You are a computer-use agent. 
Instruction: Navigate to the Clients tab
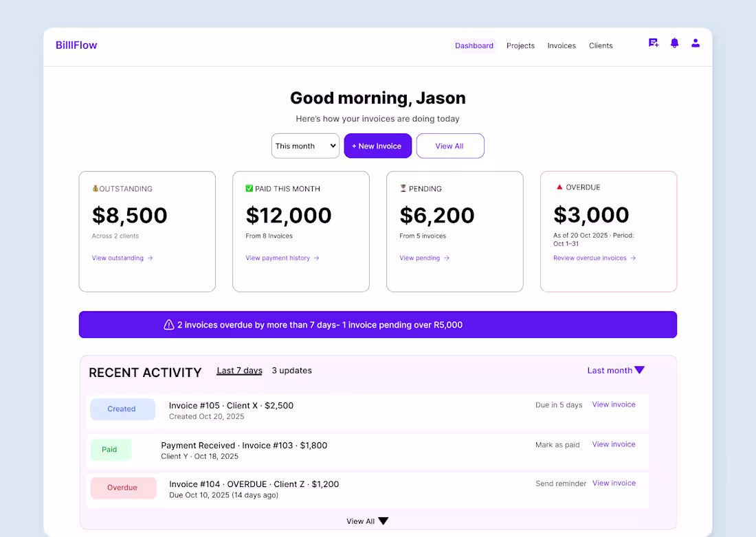tap(601, 46)
